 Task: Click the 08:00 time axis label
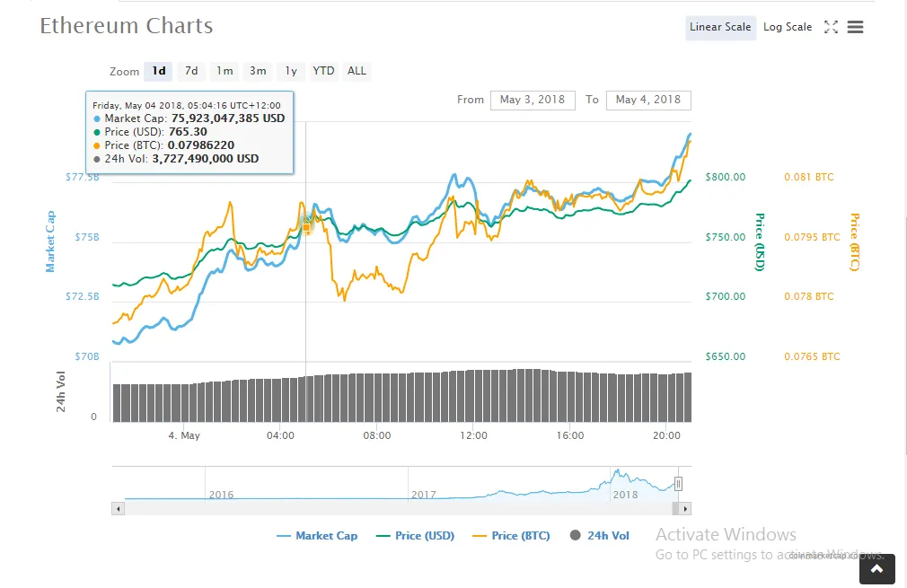pos(377,435)
